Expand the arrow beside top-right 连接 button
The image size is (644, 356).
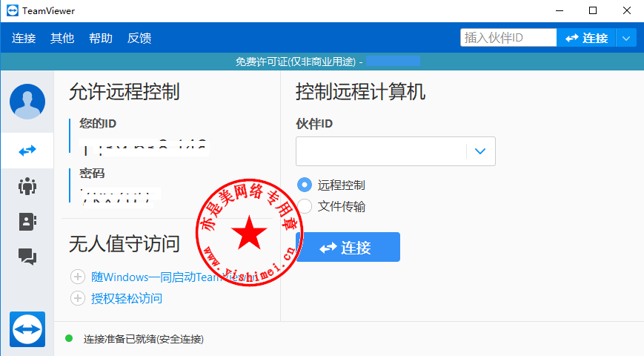[x=626, y=39]
